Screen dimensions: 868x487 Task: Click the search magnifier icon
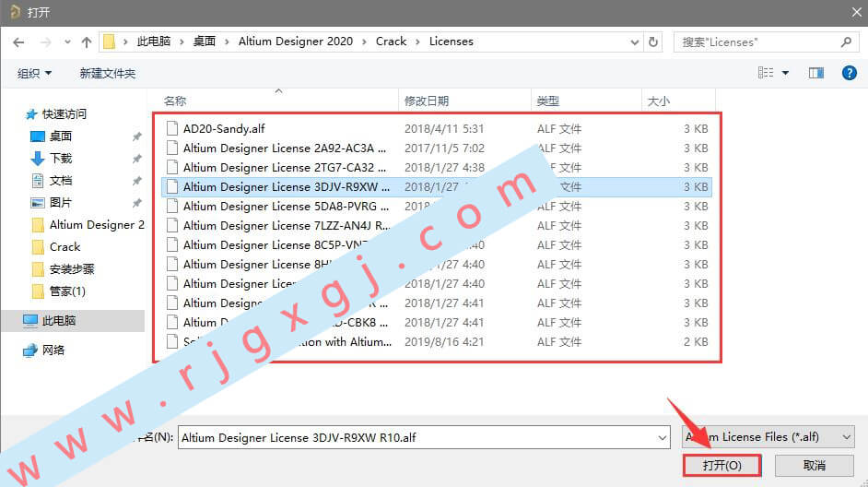point(846,42)
